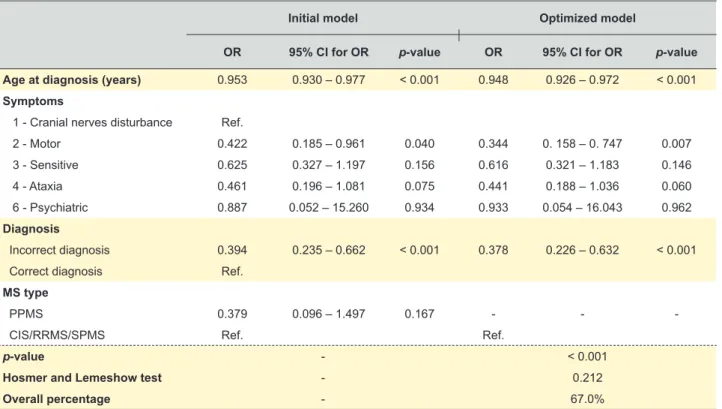
Task: Click the 0.962 p-value
Action: 676,207
